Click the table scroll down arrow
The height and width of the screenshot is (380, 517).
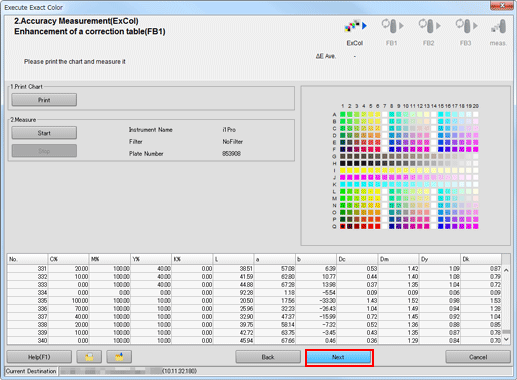point(506,339)
